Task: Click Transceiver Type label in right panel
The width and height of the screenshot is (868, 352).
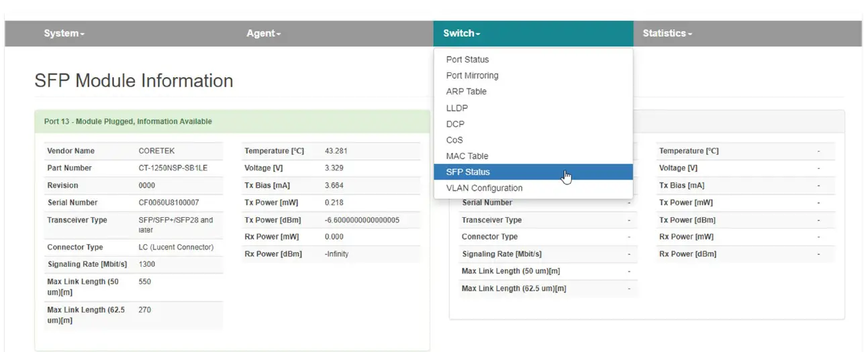Action: pos(491,220)
